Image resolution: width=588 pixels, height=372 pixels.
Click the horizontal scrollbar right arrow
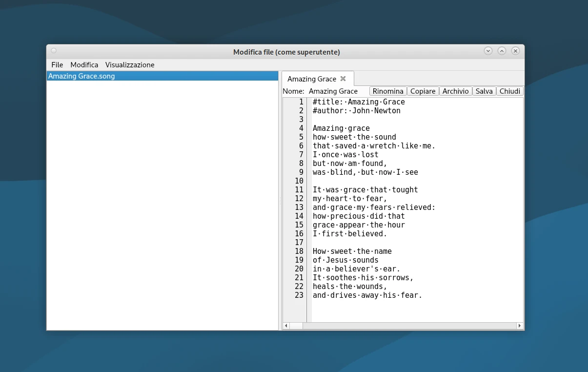[519, 326]
